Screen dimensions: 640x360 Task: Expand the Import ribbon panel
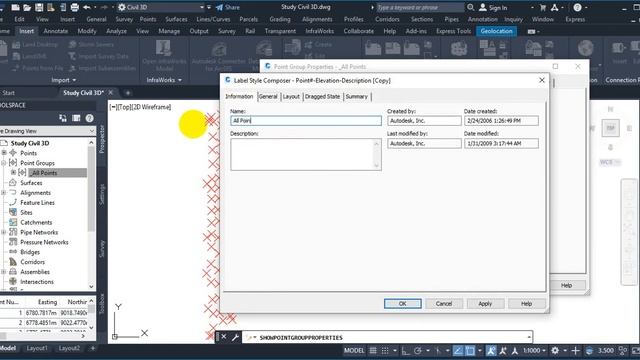[63, 80]
